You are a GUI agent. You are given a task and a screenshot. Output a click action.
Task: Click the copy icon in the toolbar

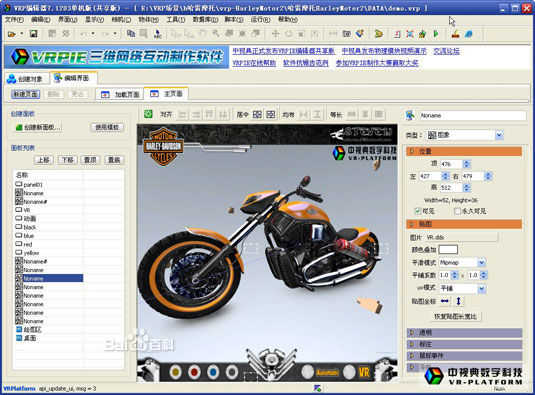click(131, 33)
